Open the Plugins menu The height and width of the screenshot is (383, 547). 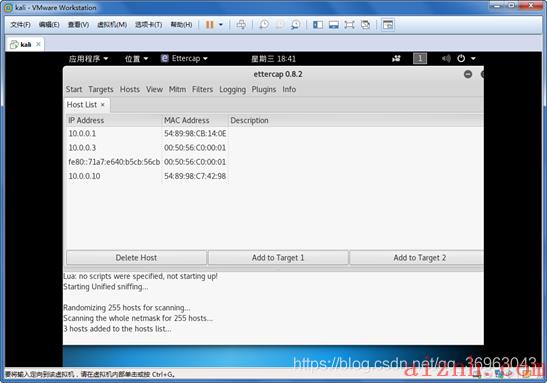point(264,90)
